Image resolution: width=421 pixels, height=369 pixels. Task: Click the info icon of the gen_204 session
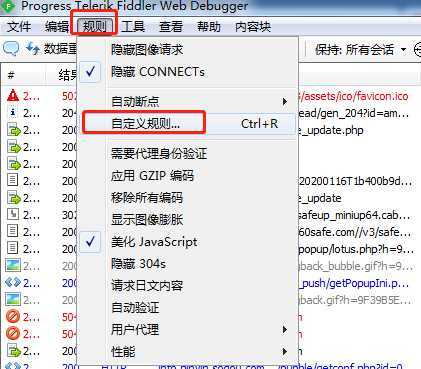tap(13, 113)
